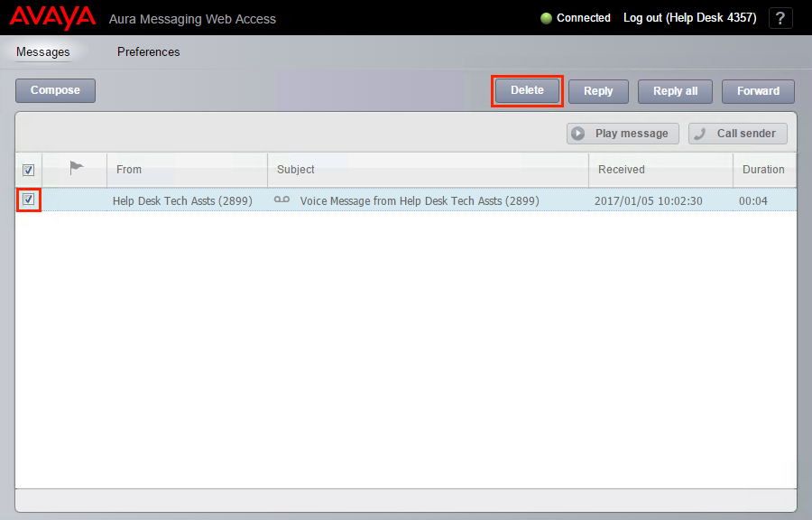Click the flag column header icon
This screenshot has width=812, height=520.
coord(77,168)
